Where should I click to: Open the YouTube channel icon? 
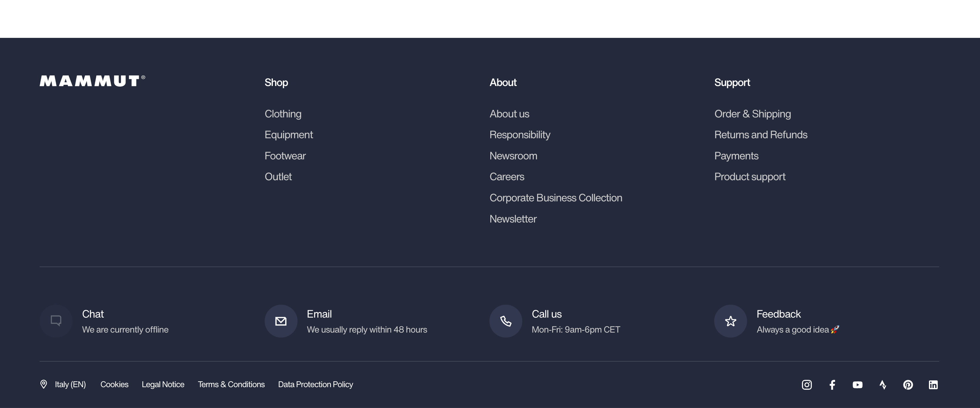[x=857, y=385]
